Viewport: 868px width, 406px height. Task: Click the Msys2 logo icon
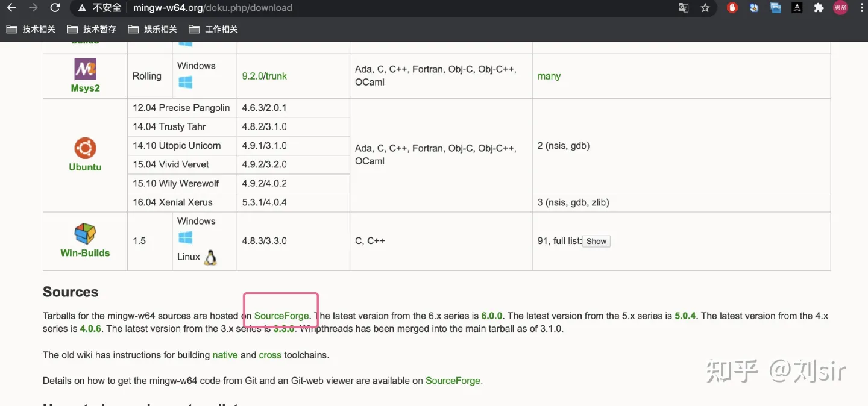click(85, 69)
